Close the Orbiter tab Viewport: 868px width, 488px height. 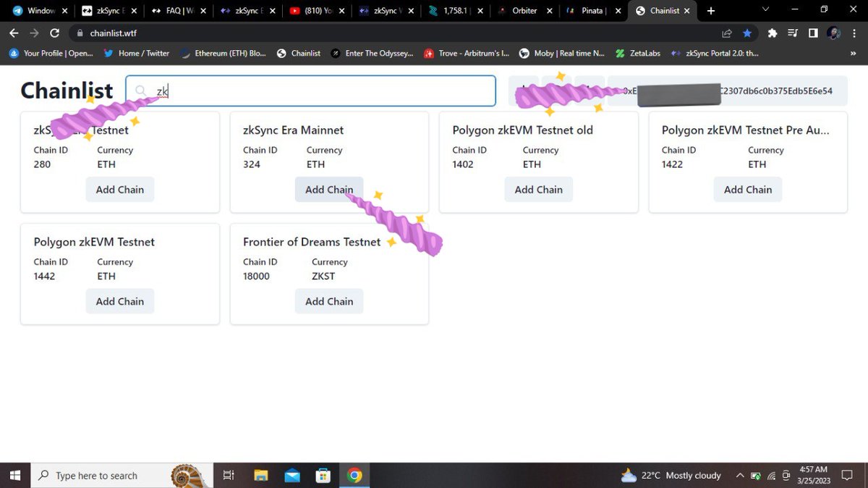click(x=550, y=11)
